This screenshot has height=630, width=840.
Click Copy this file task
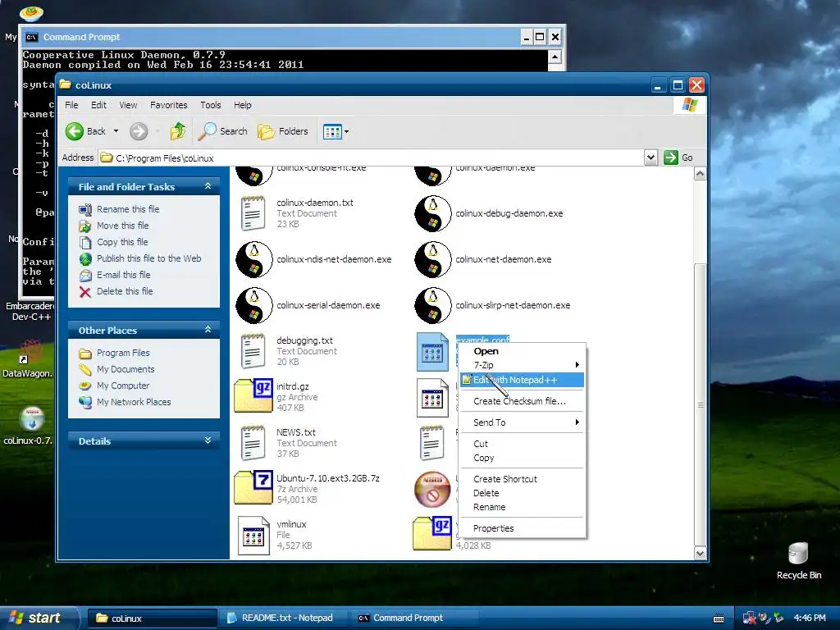(122, 242)
